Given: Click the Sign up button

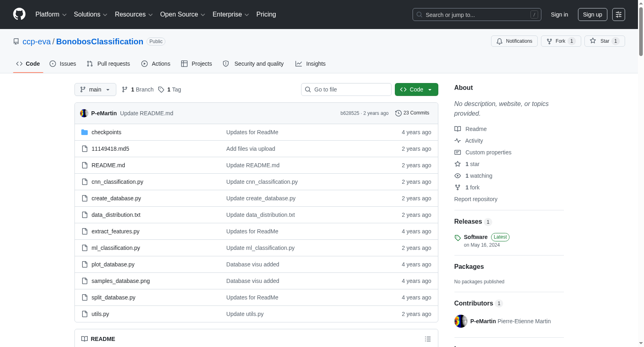Looking at the screenshot, I should [592, 15].
